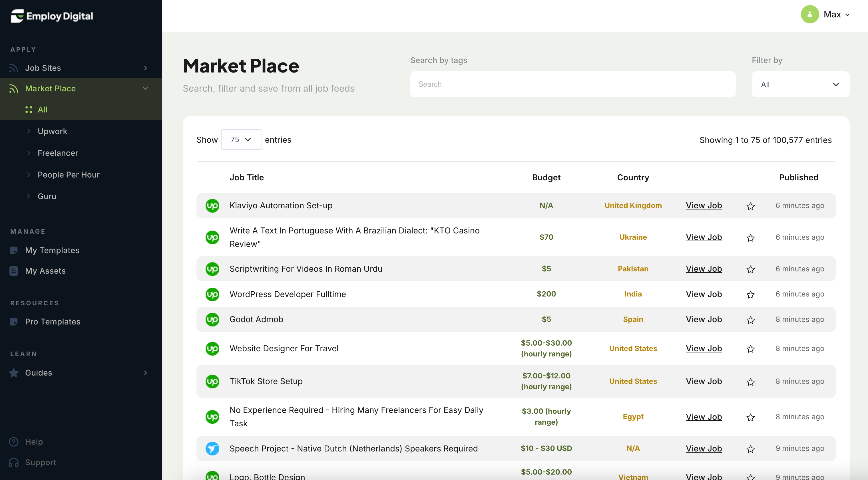Click the Employ Digital logo

52,16
